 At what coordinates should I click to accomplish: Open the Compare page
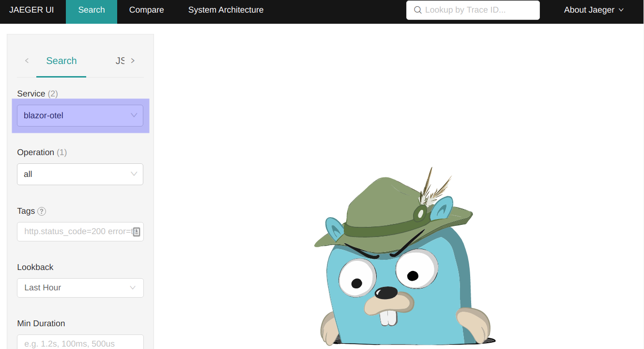click(x=147, y=10)
